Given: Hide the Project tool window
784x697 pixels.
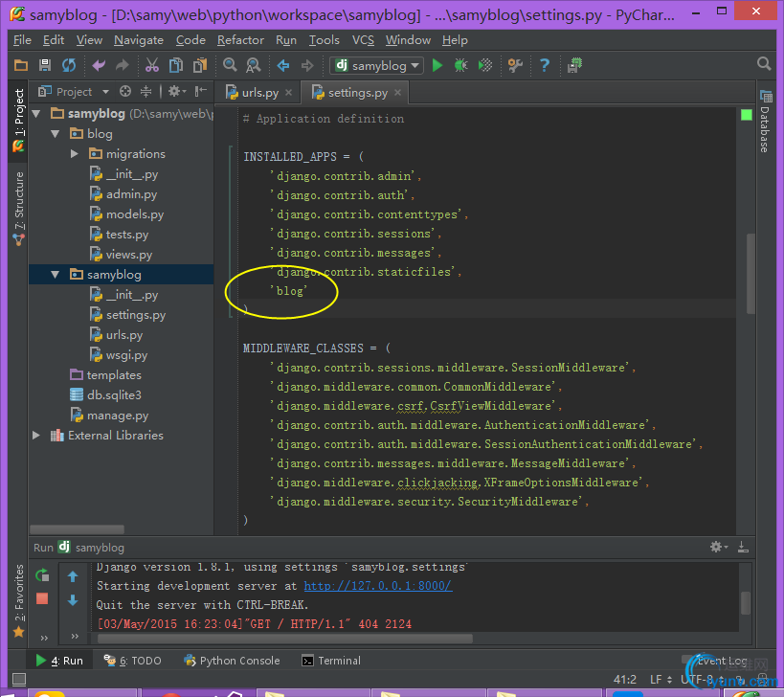Looking at the screenshot, I should (200, 92).
